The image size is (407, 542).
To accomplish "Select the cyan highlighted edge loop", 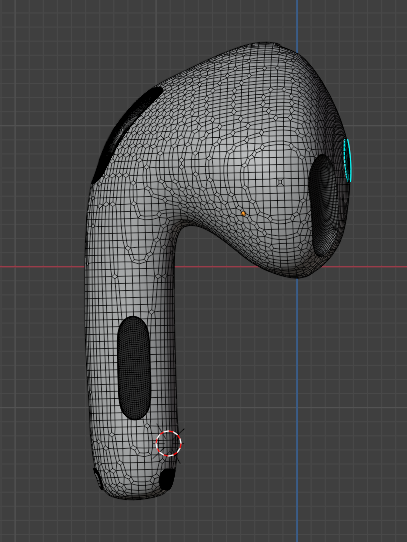I will (348, 160).
